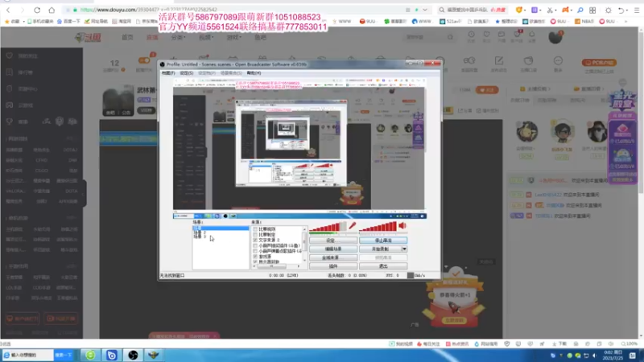Click the blue magnifier icon in browser toolbar
This screenshot has height=362, width=644.
[580, 10]
